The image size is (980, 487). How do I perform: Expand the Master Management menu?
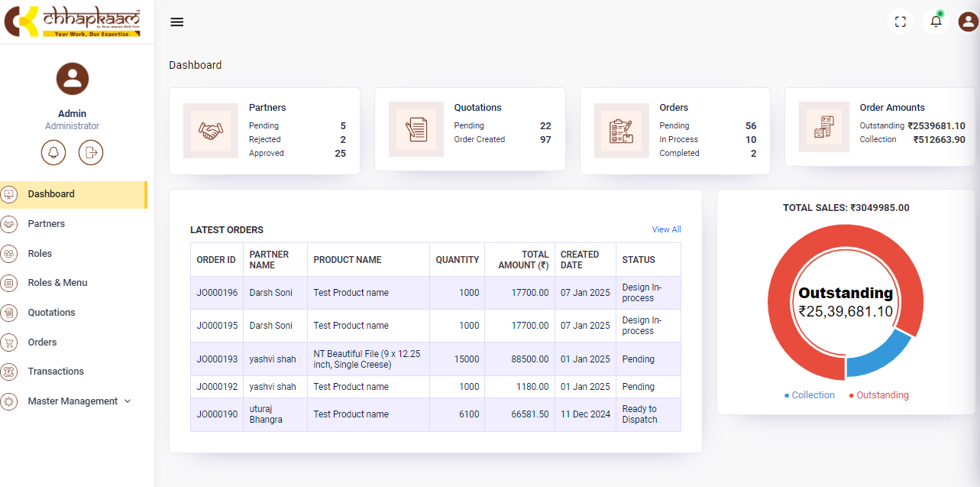pyautogui.click(x=79, y=401)
